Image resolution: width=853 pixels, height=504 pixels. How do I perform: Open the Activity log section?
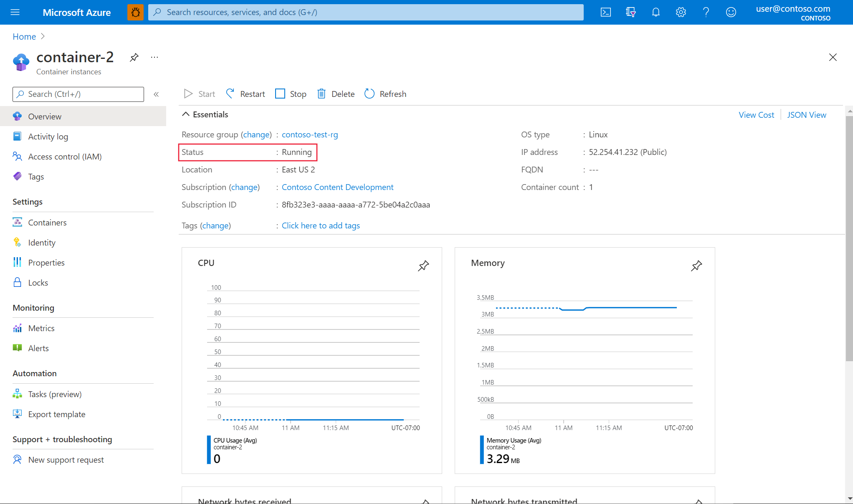pos(48,136)
